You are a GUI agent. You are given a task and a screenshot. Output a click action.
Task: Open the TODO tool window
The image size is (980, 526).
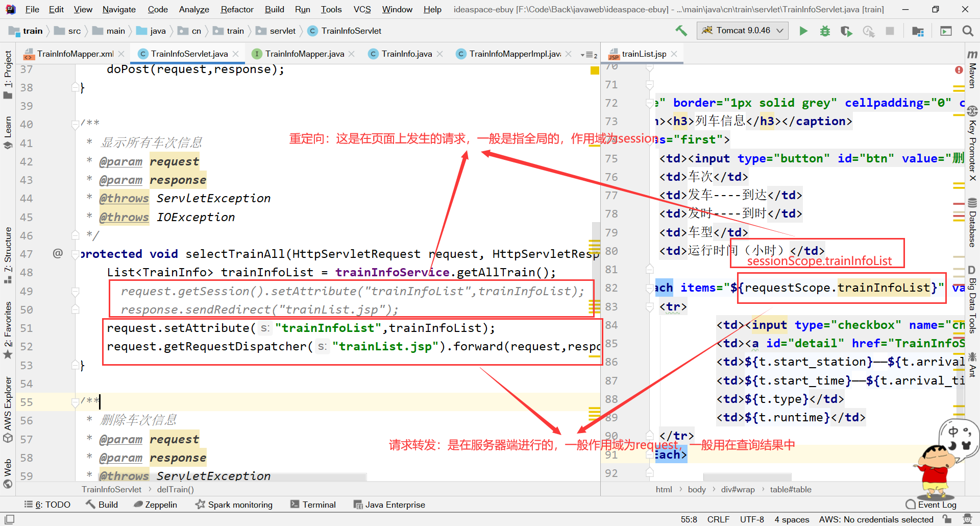coord(47,505)
